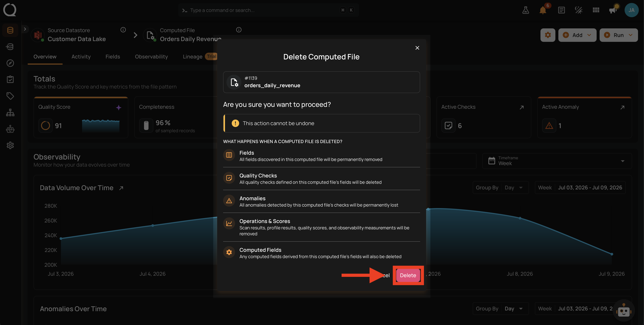Click the Quality Checks row in deletion list

pos(321,179)
